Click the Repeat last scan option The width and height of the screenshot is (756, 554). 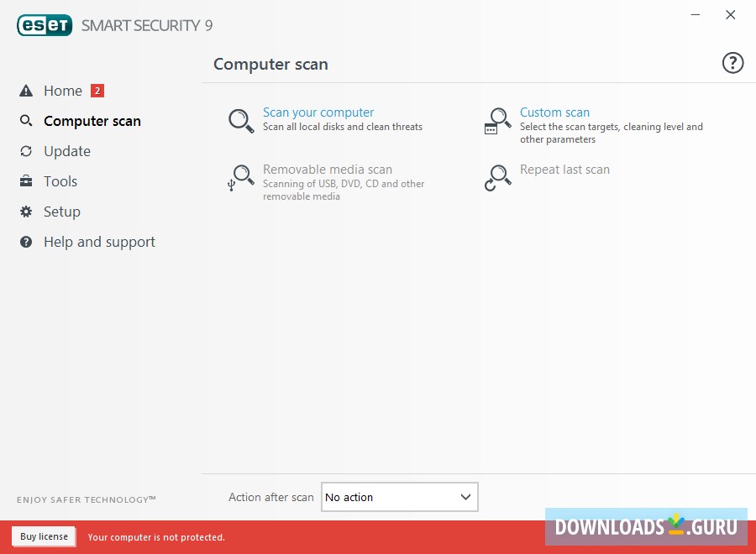point(564,170)
